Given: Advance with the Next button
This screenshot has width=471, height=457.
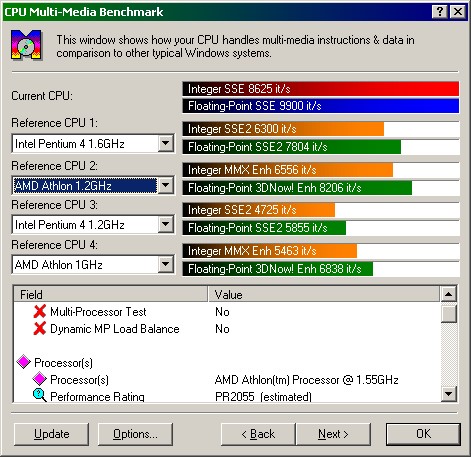Looking at the screenshot, I should (x=333, y=434).
